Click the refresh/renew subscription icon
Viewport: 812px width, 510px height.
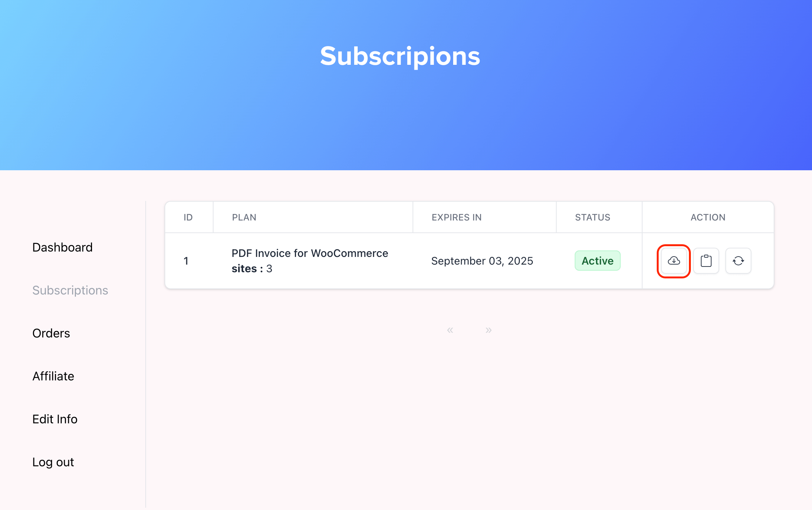[738, 260]
